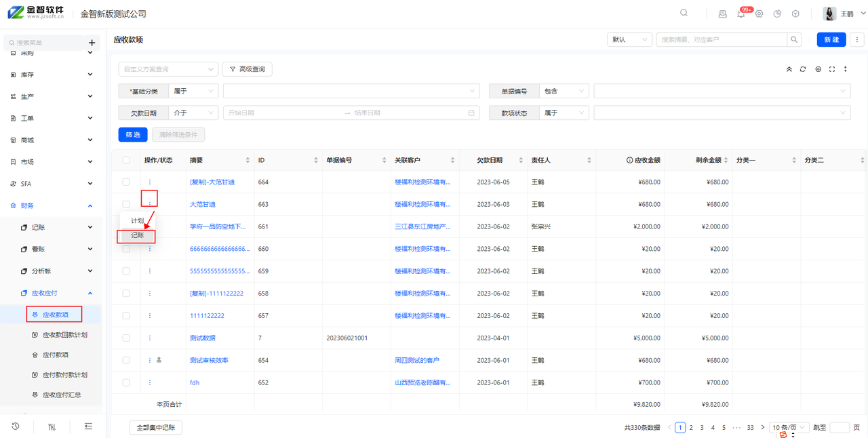Select the fdh row checkbox
This screenshot has width=868, height=438.
(x=126, y=382)
